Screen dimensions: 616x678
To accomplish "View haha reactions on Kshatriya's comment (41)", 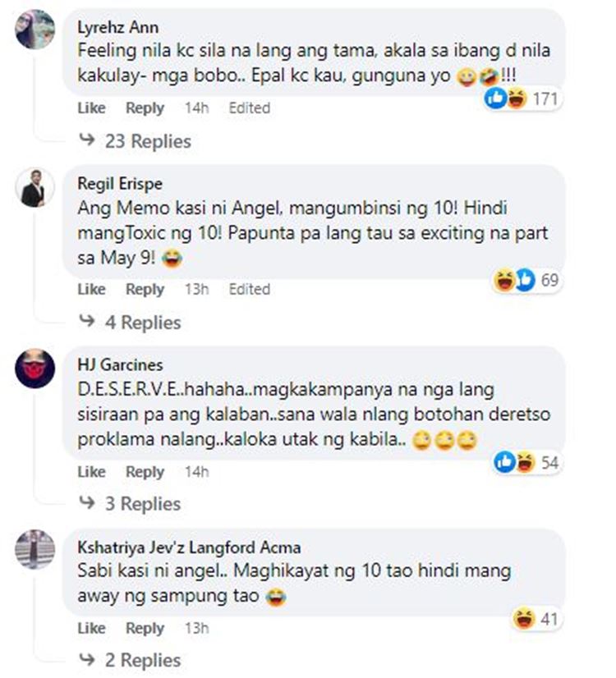I will click(536, 619).
